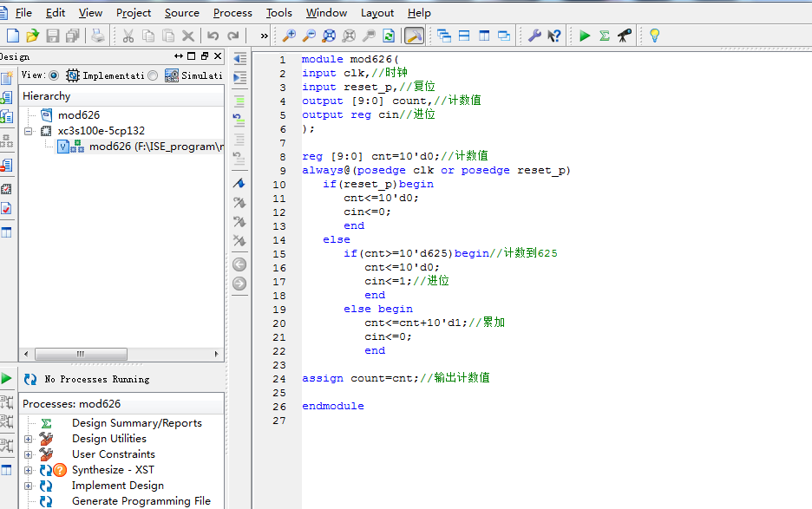The height and width of the screenshot is (509, 812).
Task: Click the Open file folder icon
Action: (x=32, y=36)
